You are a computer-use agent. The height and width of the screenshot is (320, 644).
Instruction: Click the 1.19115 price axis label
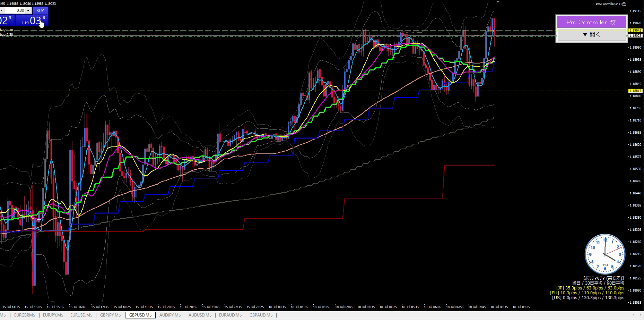click(x=635, y=11)
